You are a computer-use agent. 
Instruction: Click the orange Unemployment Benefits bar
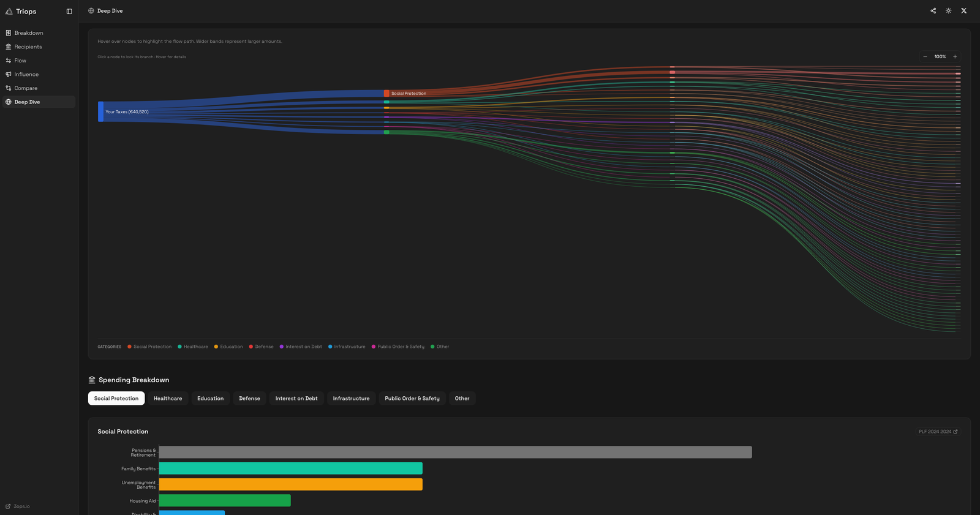click(x=290, y=484)
